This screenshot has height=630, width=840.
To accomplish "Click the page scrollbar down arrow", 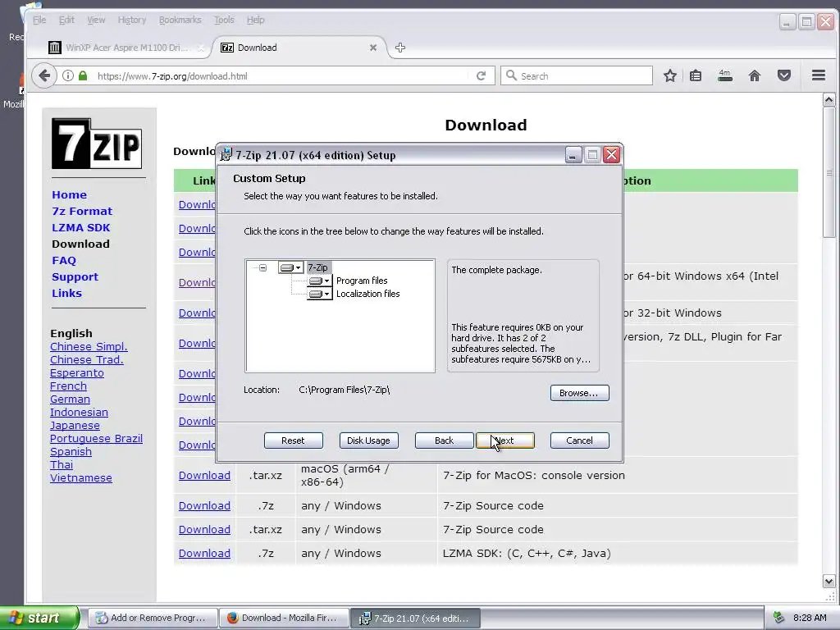I will tap(829, 582).
